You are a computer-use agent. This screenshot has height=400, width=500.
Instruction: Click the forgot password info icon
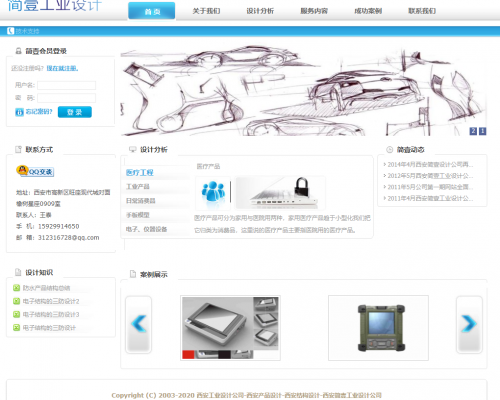19,112
